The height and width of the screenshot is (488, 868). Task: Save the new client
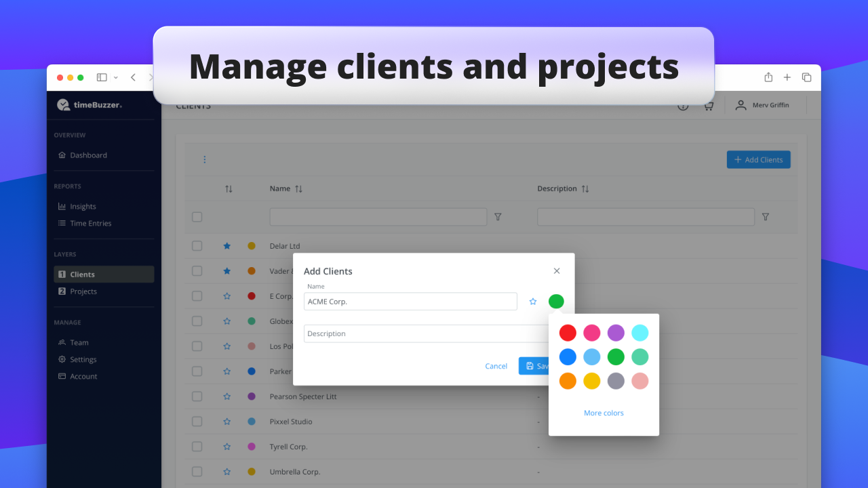pos(534,366)
